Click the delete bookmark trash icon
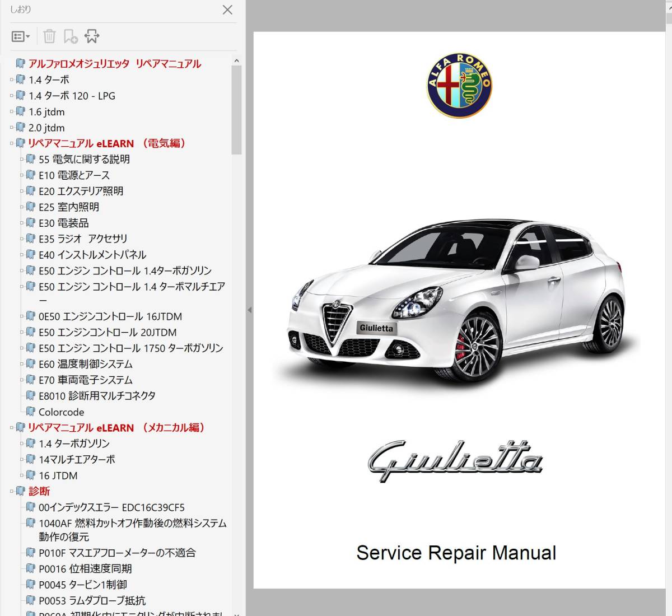The image size is (672, 616). click(49, 36)
